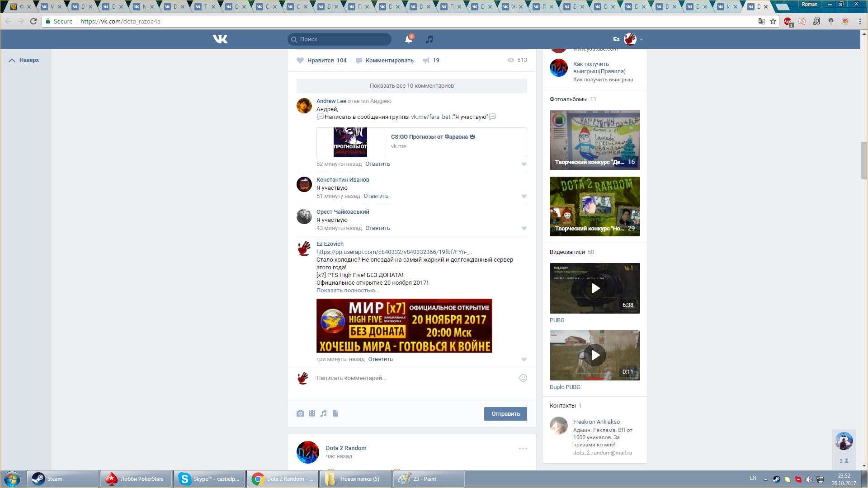Viewport: 868px width, 488px height.
Task: Expand comment with Показать полностью
Action: 347,291
